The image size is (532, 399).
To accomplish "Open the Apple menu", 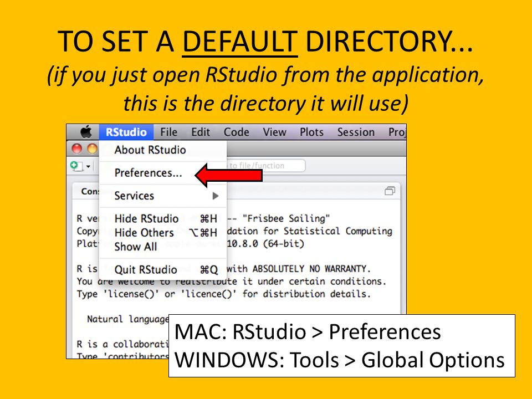I will [86, 132].
